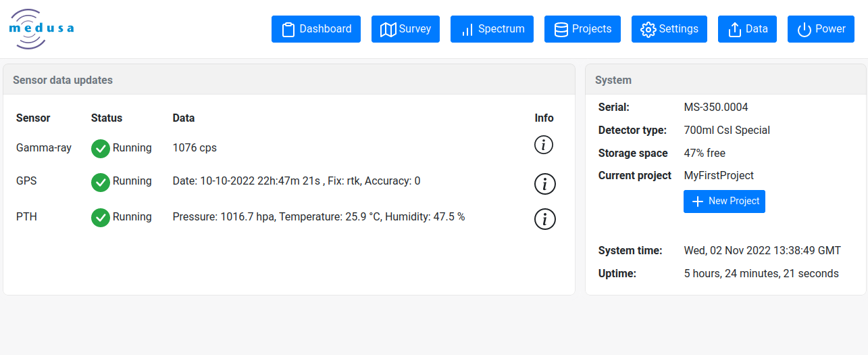Image resolution: width=868 pixels, height=355 pixels.
Task: Click the current project name MyFirstProject
Action: point(719,176)
